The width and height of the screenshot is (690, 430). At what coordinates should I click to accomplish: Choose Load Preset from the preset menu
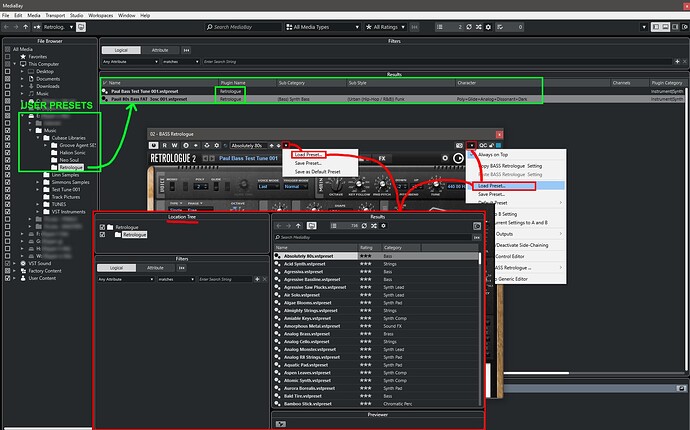pyautogui.click(x=308, y=155)
